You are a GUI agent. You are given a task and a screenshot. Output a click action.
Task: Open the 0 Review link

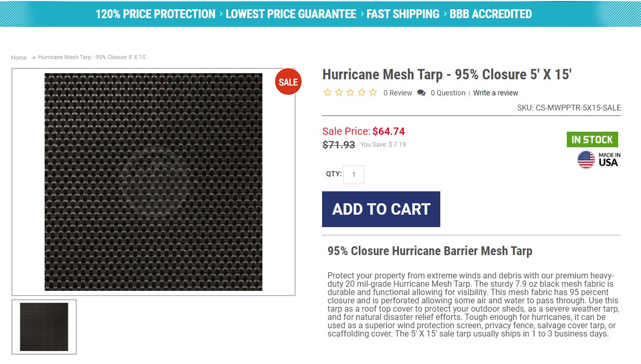pyautogui.click(x=398, y=93)
